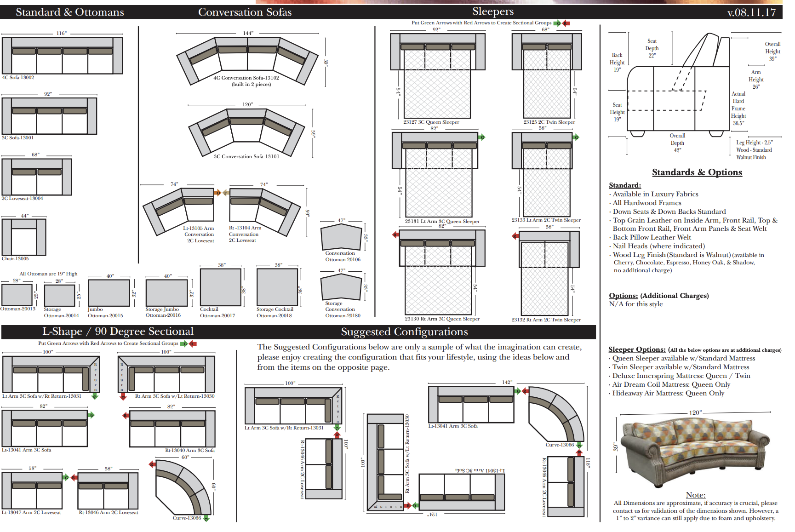Click the Jumbo Ottoman-20015 rectangle
Screen dimensions: 795x532
tap(109, 293)
